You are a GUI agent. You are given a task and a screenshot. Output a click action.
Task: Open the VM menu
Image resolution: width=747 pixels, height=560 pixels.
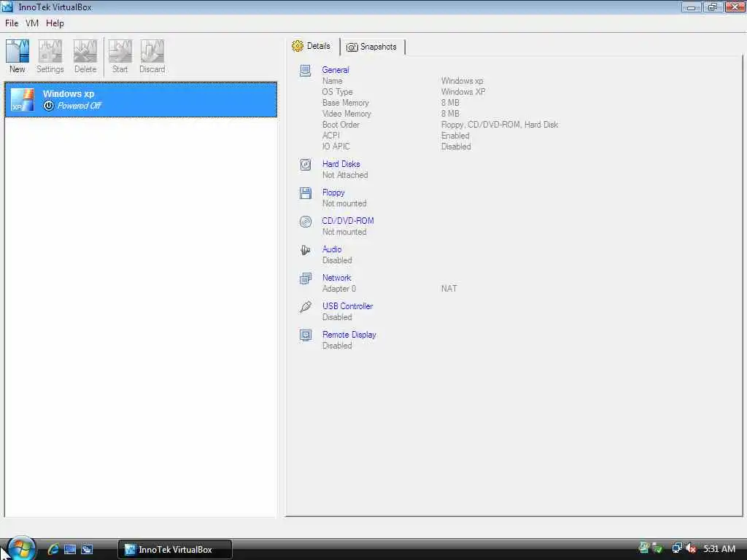click(x=32, y=23)
